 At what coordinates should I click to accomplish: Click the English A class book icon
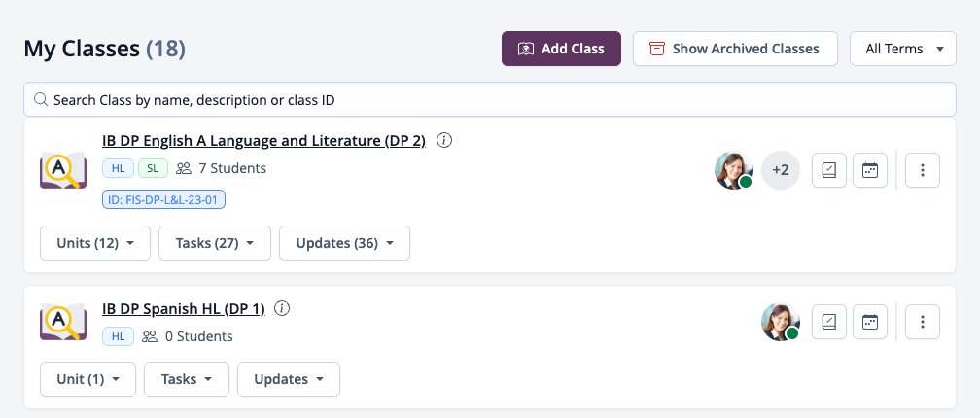click(63, 170)
